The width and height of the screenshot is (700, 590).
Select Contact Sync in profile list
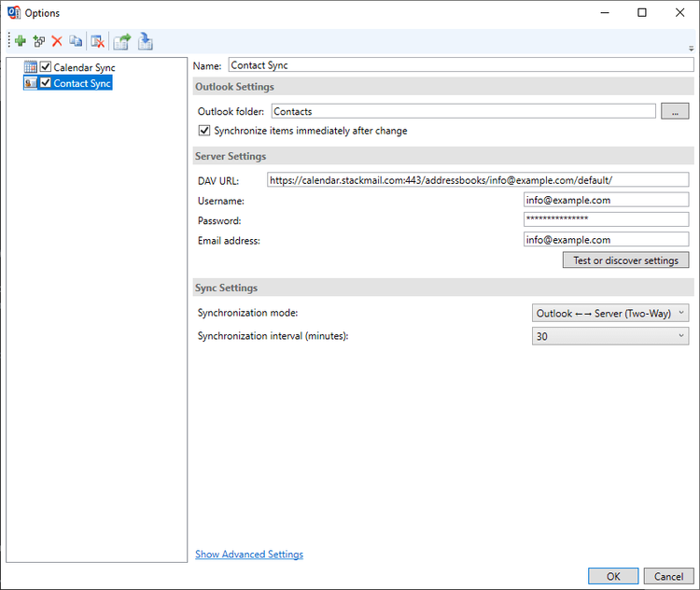(x=82, y=83)
